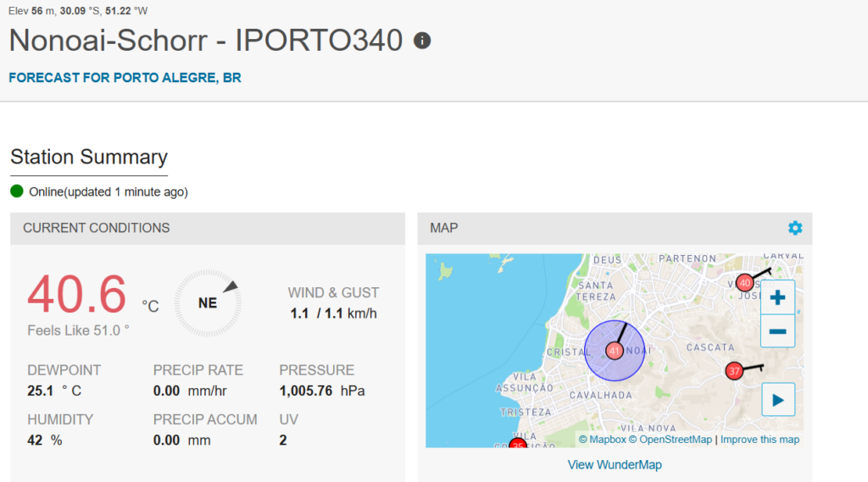Viewport: 868px width, 482px height.
Task: Click the green Online status indicator
Action: click(x=17, y=191)
